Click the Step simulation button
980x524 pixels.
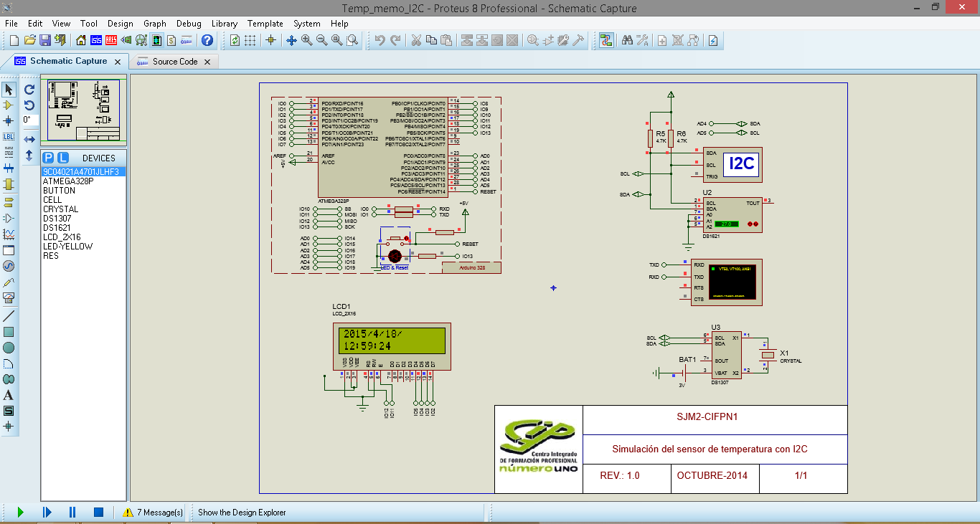[x=47, y=513]
